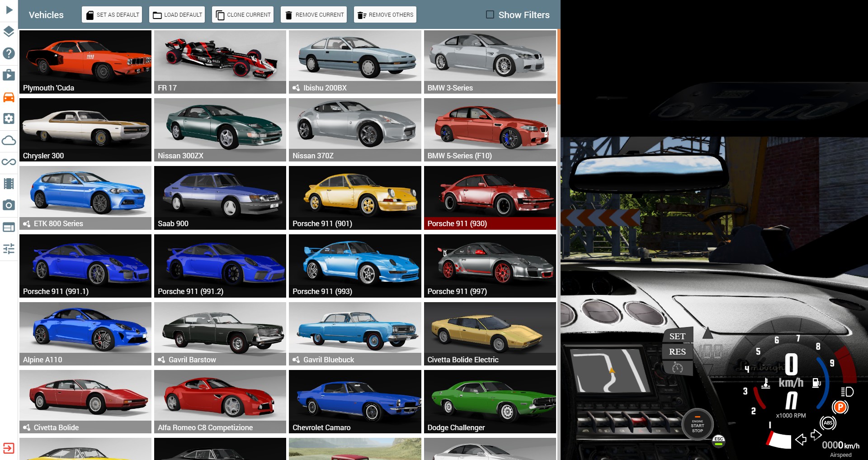Select the Chrysler 300 vehicle
Viewport: 868px width, 460px height.
click(x=85, y=130)
